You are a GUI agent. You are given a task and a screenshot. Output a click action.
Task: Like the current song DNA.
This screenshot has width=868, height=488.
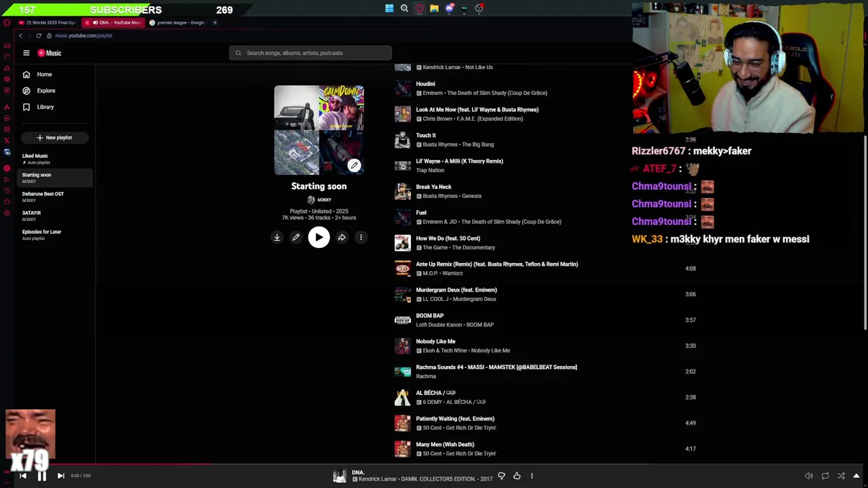click(x=517, y=476)
